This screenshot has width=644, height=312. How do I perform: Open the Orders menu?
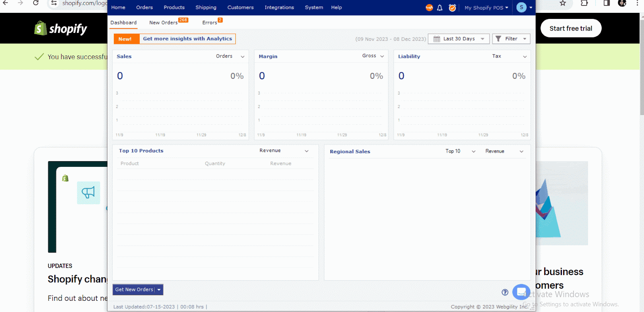coord(144,7)
